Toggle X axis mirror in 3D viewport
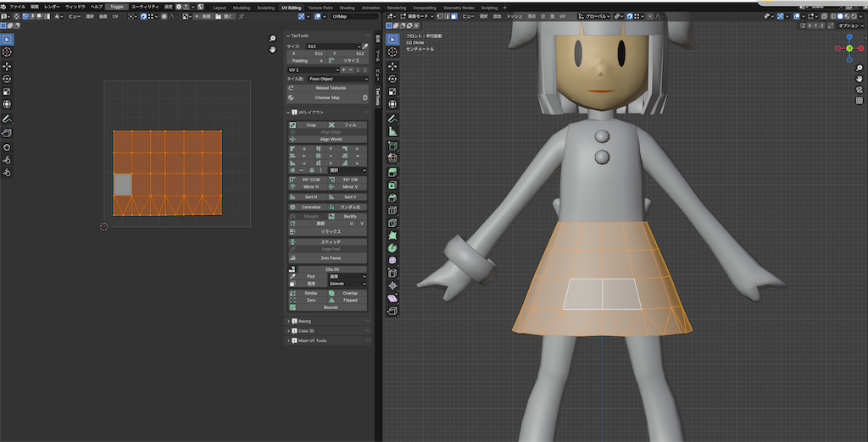This screenshot has height=442, width=868. (x=810, y=25)
